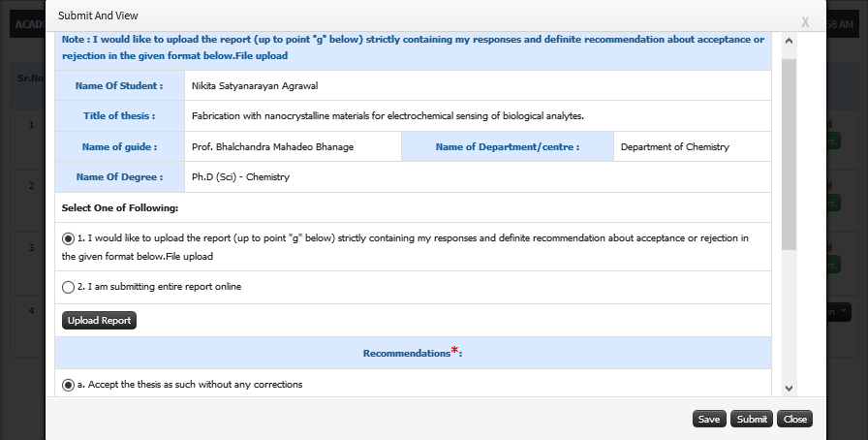Click the degree value "Ph.D (Sci) - Chemistry"

(x=240, y=177)
